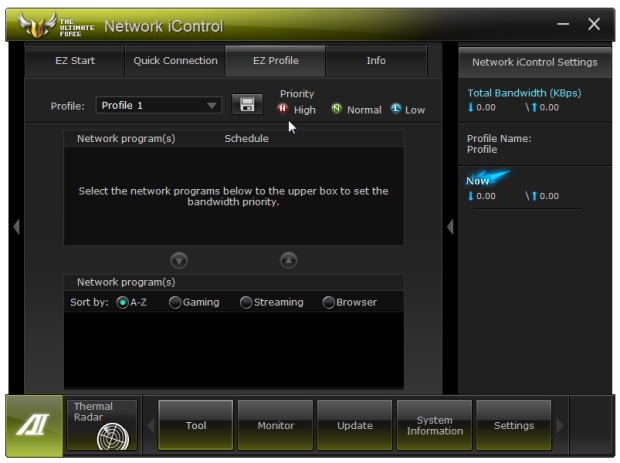The image size is (620, 463).
Task: Open the bottom bar Settings button
Action: coord(514,425)
